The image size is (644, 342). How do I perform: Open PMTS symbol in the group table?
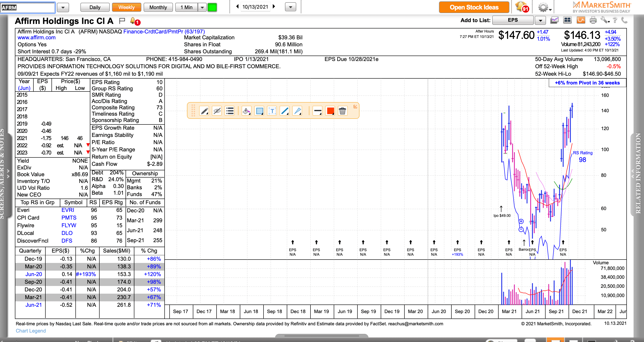pos(69,218)
